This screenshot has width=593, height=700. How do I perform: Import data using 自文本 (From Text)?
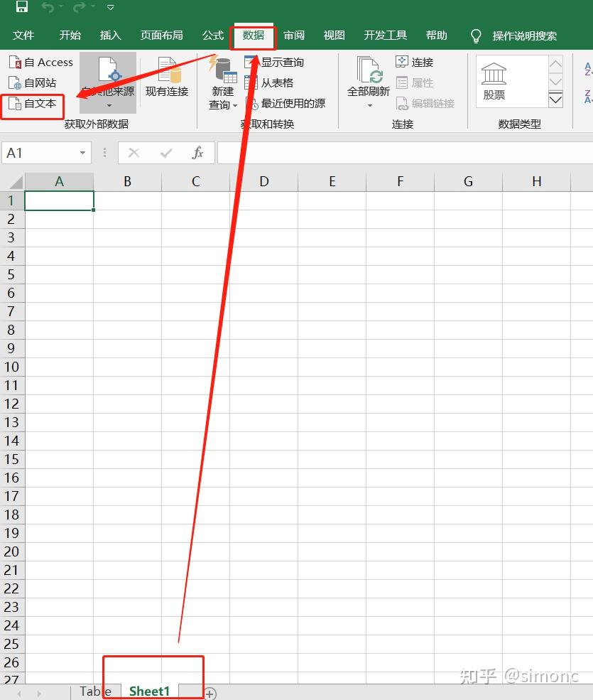pos(33,102)
